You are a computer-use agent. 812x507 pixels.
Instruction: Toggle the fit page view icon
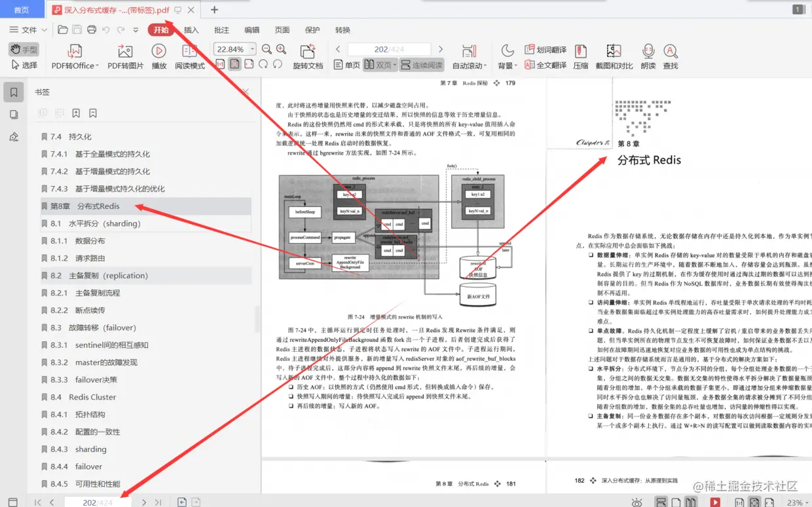pos(234,64)
